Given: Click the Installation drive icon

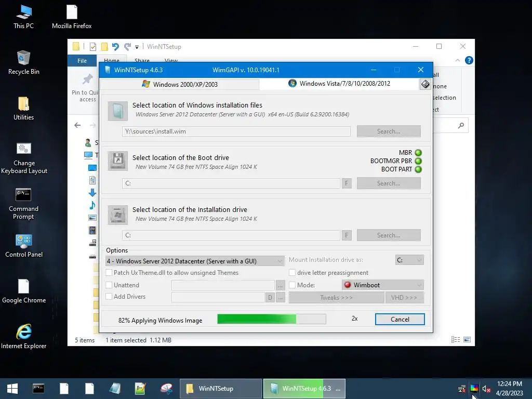Looking at the screenshot, I should pyautogui.click(x=118, y=215).
